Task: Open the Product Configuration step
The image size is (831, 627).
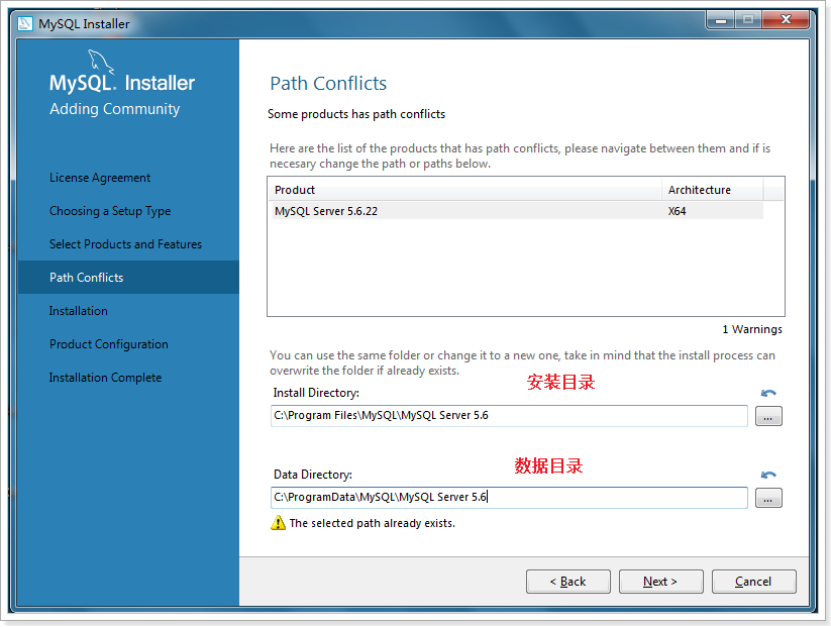Action: [x=109, y=344]
